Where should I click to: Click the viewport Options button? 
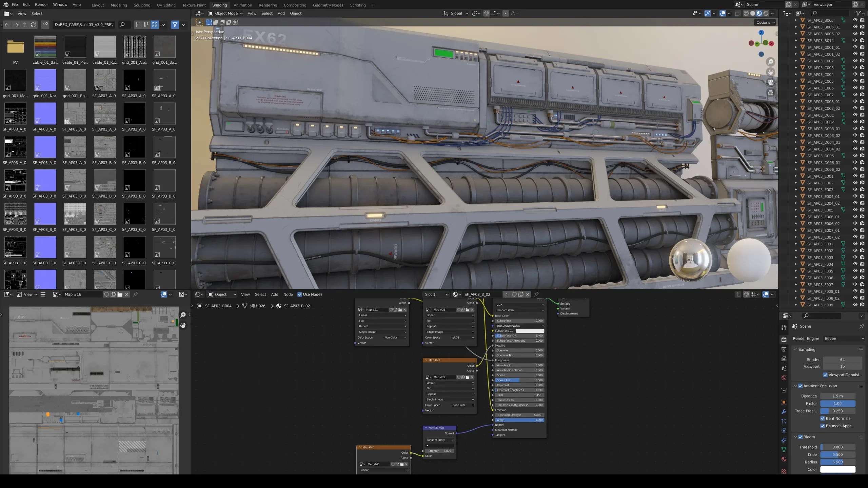(x=765, y=22)
